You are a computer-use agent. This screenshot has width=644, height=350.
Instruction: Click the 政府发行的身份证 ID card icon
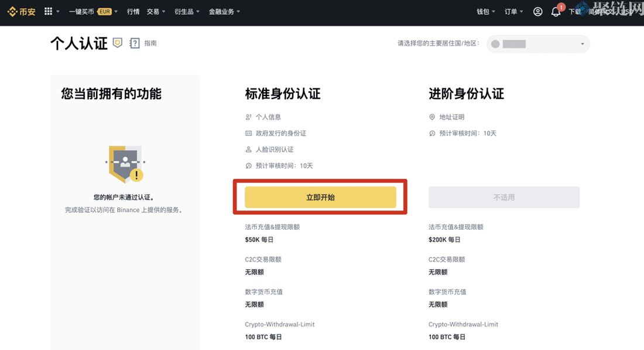248,133
